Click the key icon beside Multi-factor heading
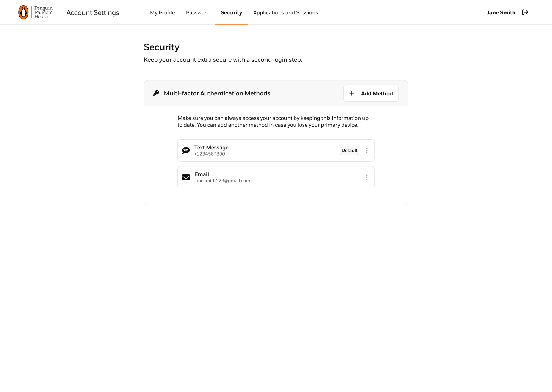Screen dimensions: 552x392 coord(156,93)
